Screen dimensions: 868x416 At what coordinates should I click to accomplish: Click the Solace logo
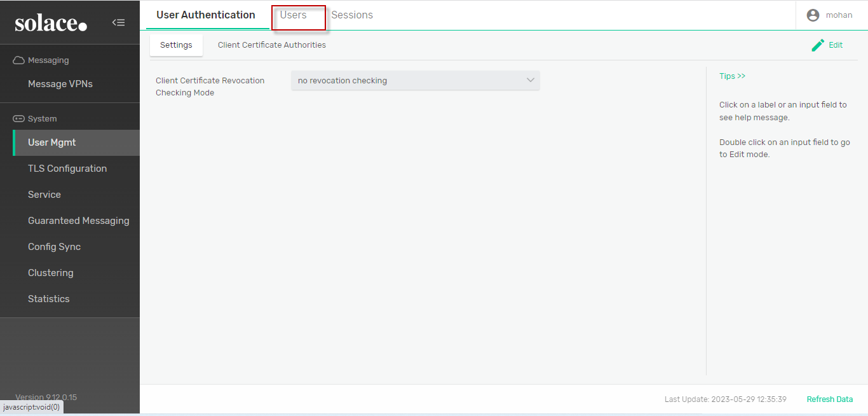[51, 23]
